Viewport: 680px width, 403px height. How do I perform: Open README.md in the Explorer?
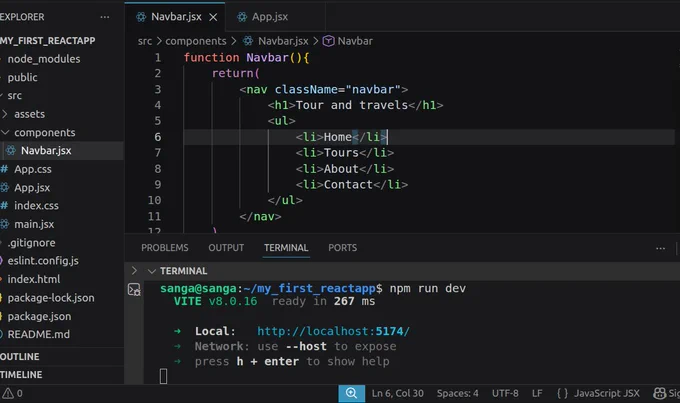(38, 334)
